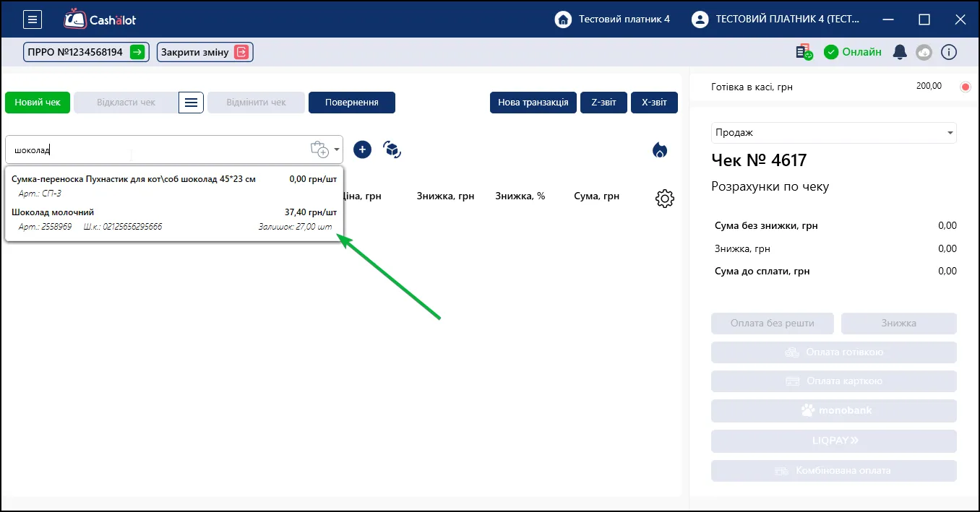Click the Чек № 4617 heading
The width and height of the screenshot is (980, 512).
(x=759, y=160)
